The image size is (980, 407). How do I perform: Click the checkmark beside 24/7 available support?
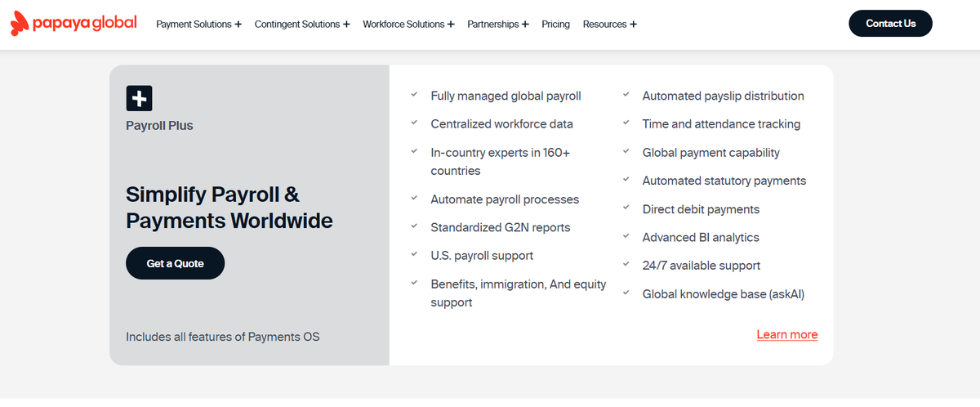[626, 264]
